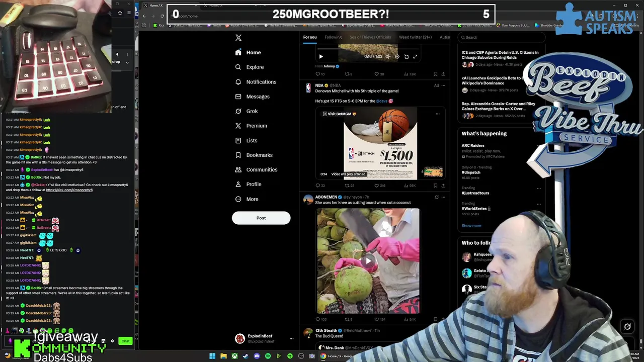The width and height of the screenshot is (644, 362).
Task: Reply to the NBA post with 32 replies
Action: coord(320,186)
